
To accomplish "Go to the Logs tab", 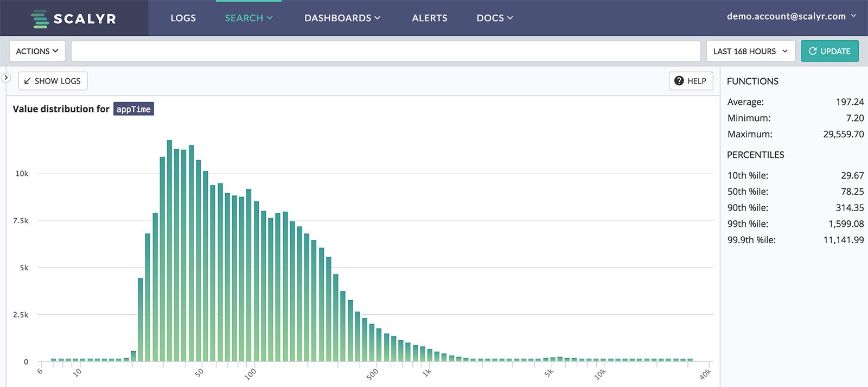I will click(183, 18).
